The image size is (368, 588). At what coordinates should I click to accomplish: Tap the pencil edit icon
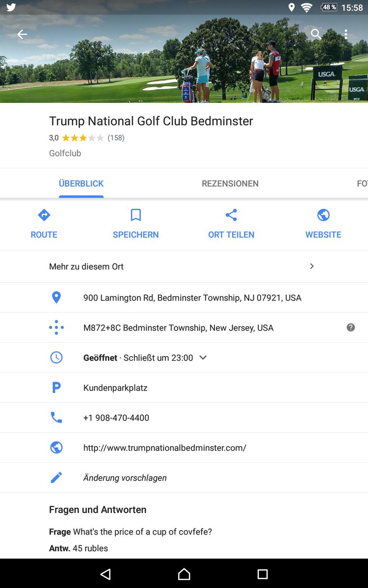[x=56, y=477]
